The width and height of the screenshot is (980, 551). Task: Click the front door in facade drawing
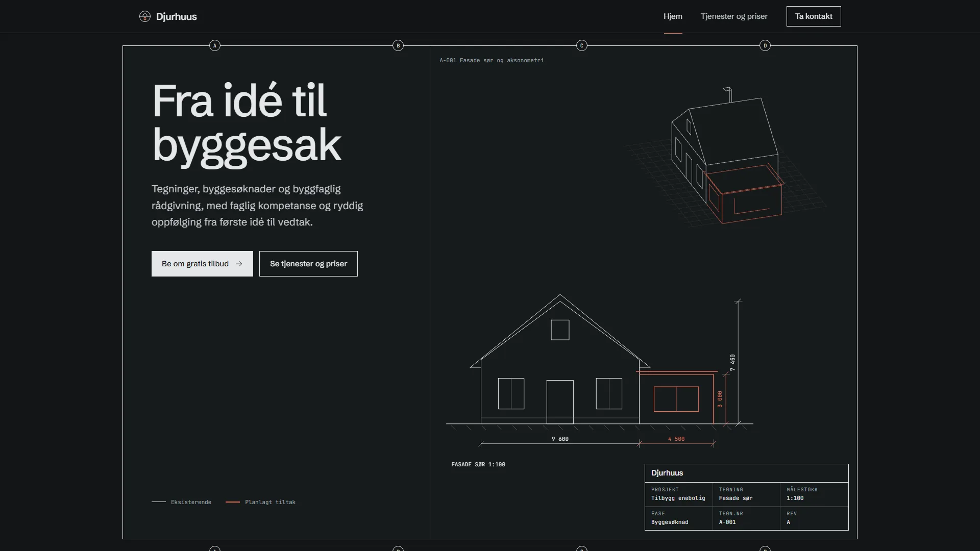point(560,402)
